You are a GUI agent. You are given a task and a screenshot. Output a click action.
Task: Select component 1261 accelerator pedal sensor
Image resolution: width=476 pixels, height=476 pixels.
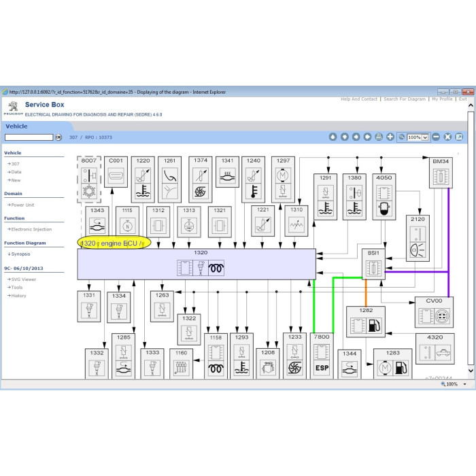170,180
